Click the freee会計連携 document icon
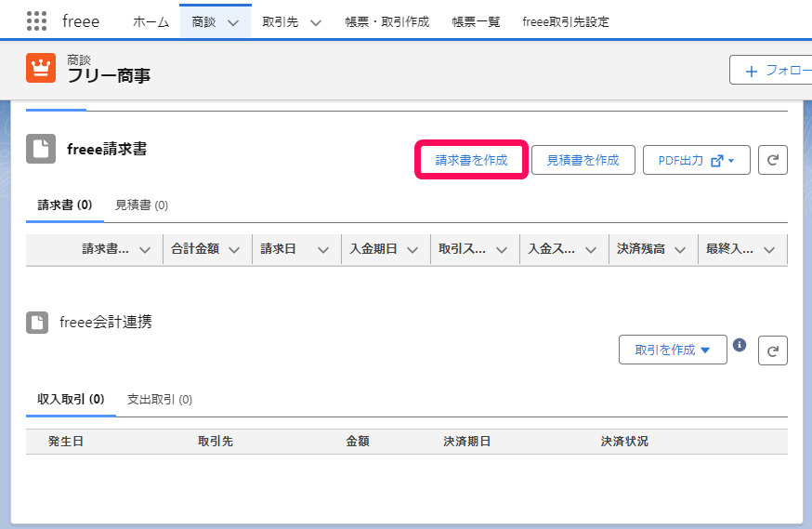 [37, 323]
